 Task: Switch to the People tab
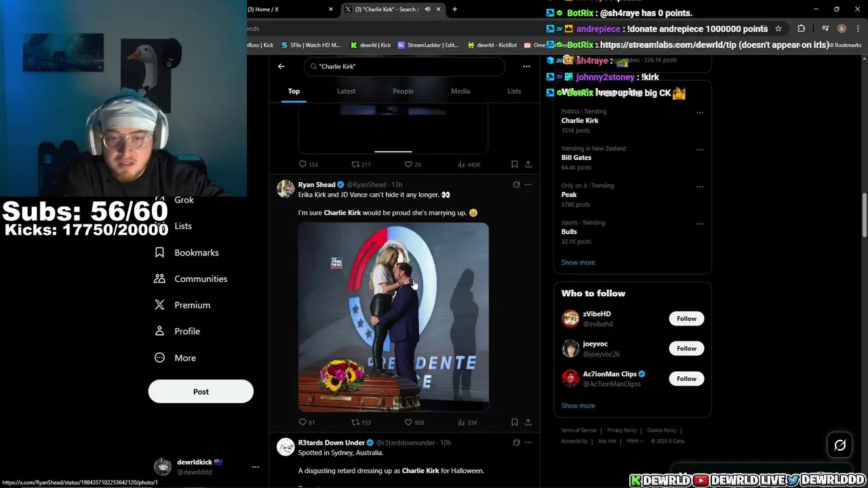(x=403, y=91)
